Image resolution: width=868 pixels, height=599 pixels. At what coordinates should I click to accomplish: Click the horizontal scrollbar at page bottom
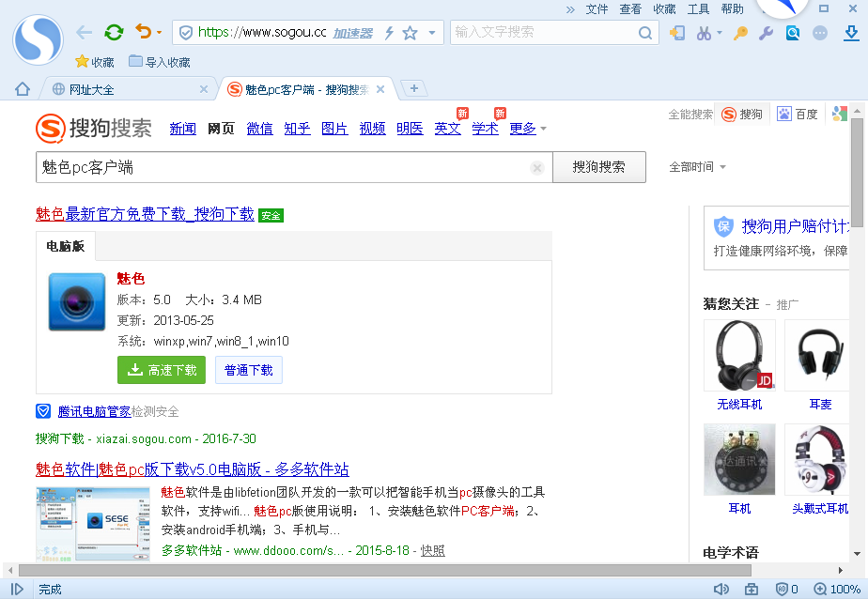[385, 570]
